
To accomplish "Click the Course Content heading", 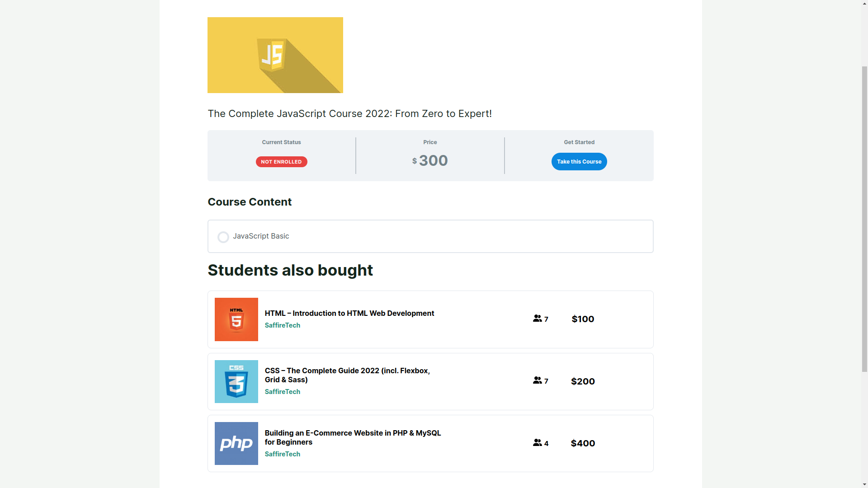I will pyautogui.click(x=250, y=202).
